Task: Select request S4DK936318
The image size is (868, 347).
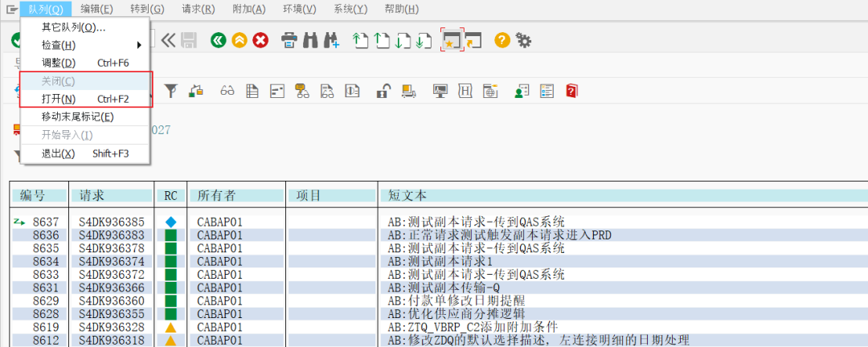Action: 111,340
